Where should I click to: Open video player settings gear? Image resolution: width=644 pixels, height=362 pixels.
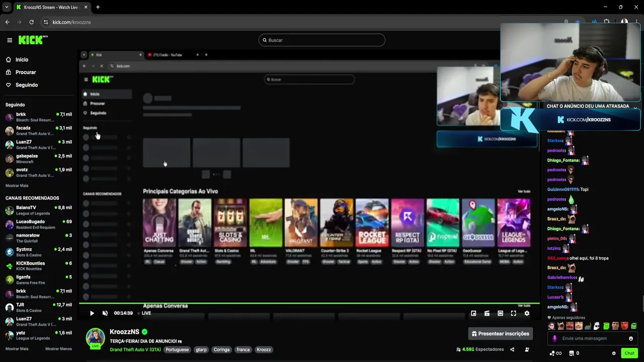527,313
